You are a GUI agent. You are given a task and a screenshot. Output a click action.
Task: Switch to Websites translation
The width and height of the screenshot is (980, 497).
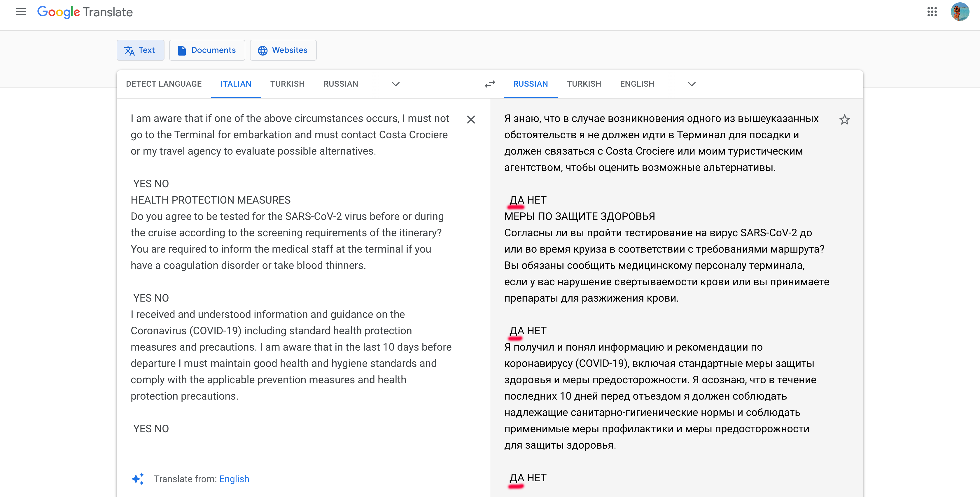click(x=283, y=50)
